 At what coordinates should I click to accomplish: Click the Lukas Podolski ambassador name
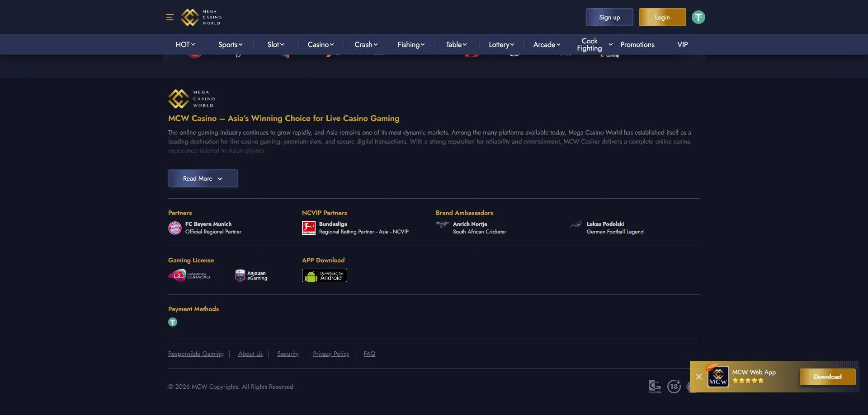pos(605,224)
